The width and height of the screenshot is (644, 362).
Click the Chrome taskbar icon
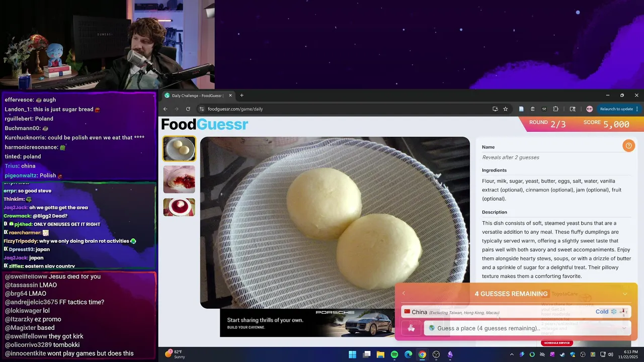pos(422,354)
